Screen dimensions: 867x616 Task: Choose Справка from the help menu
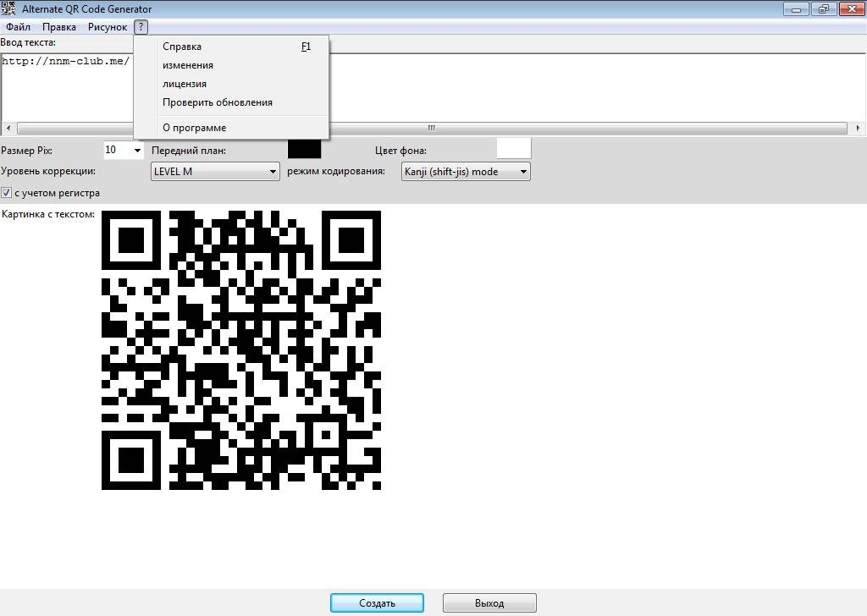pos(231,47)
